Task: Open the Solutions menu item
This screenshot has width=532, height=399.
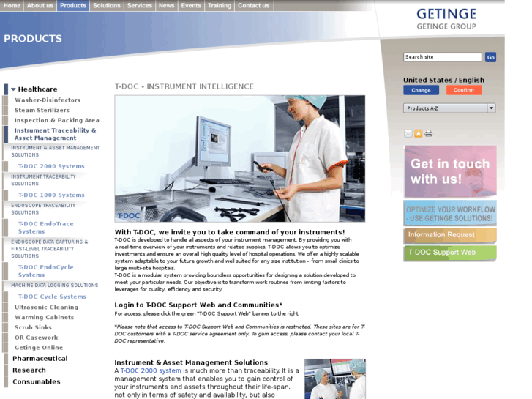Action: coord(107,5)
